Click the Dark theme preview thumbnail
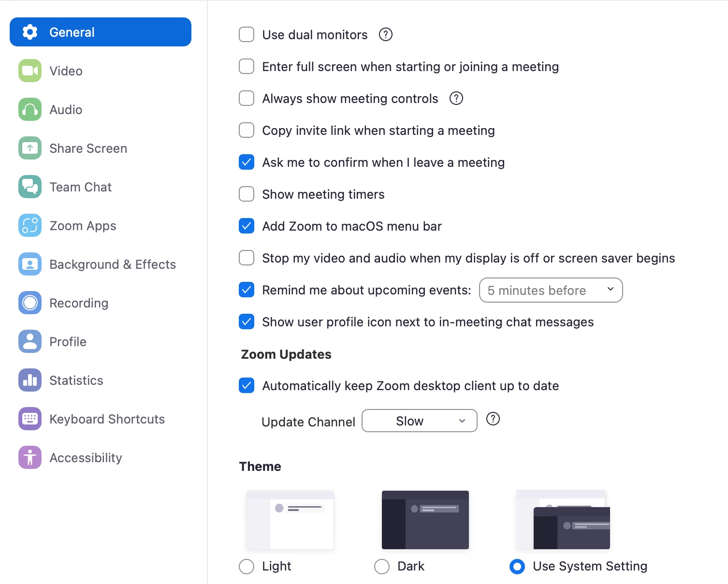 pos(425,520)
